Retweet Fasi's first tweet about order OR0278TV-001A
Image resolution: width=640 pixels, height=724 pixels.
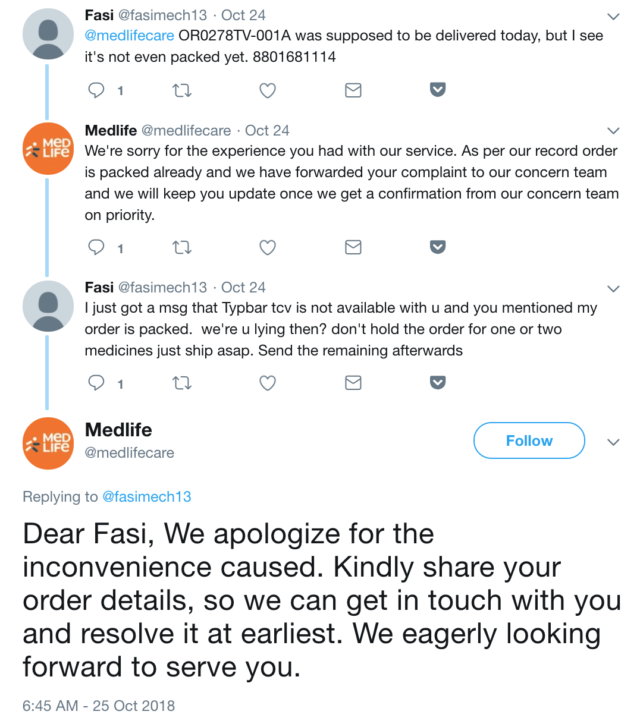tap(181, 90)
